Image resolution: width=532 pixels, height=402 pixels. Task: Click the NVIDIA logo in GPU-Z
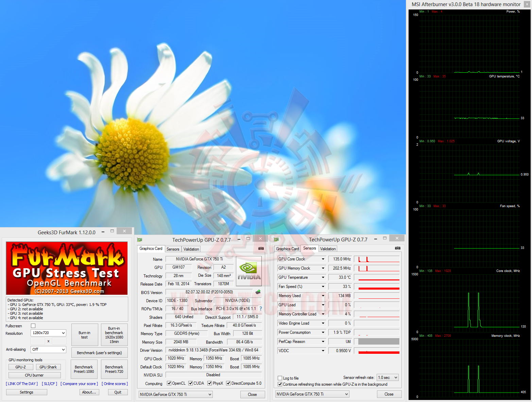click(249, 271)
